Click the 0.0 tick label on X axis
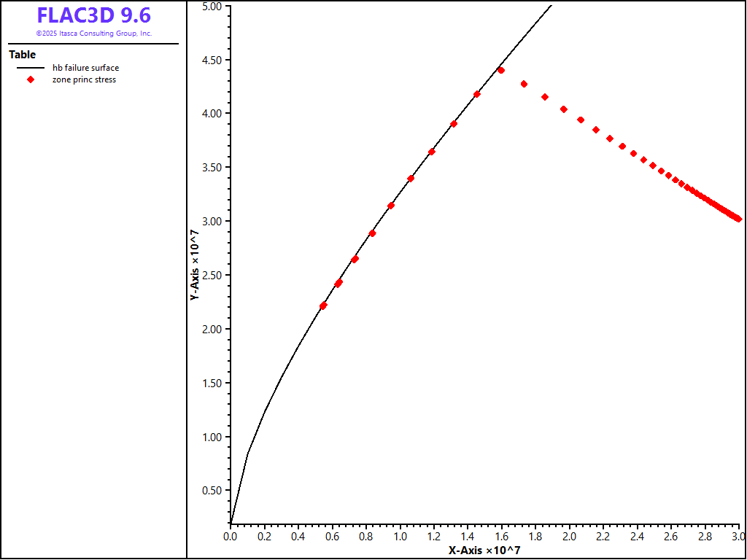747x560 pixels. point(231,537)
